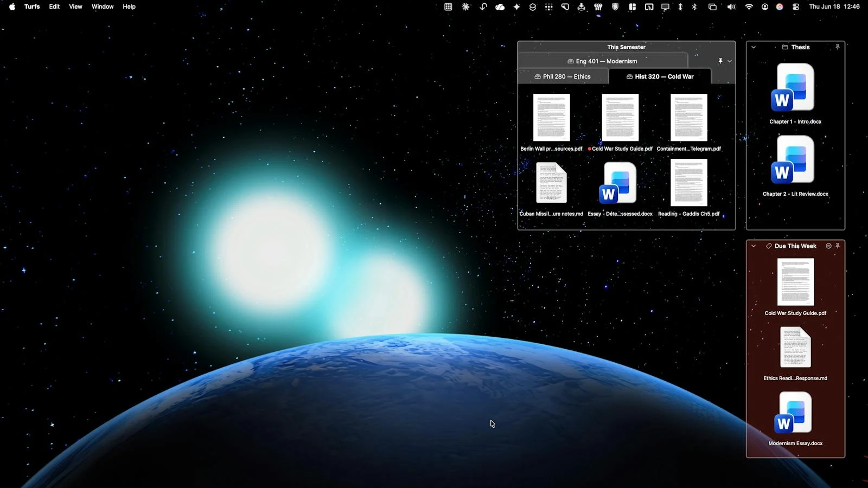Select Reading - Gaddis Ch5.pdf

[689, 183]
